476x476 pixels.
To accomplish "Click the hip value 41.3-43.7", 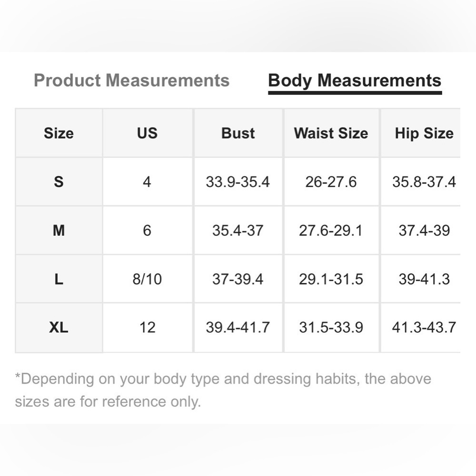I will pos(424,327).
